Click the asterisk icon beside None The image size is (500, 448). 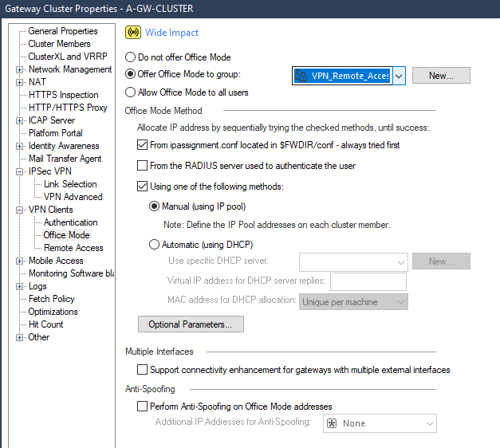(332, 423)
